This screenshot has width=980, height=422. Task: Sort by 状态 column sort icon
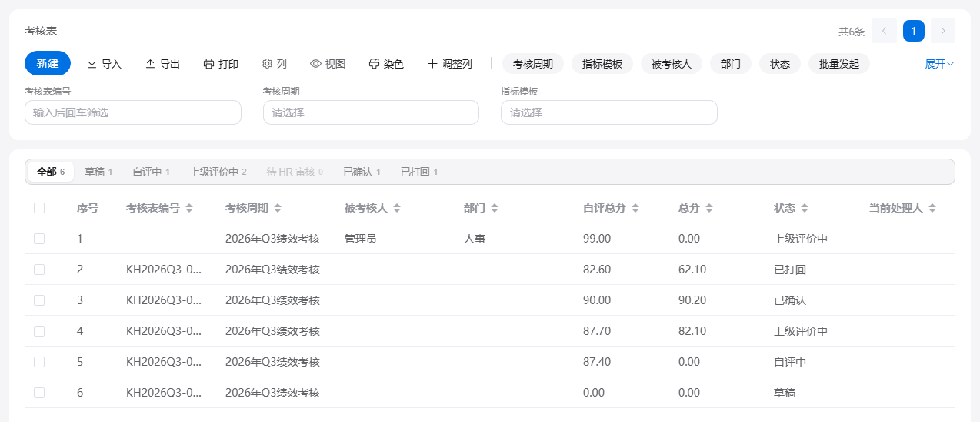[x=805, y=208]
